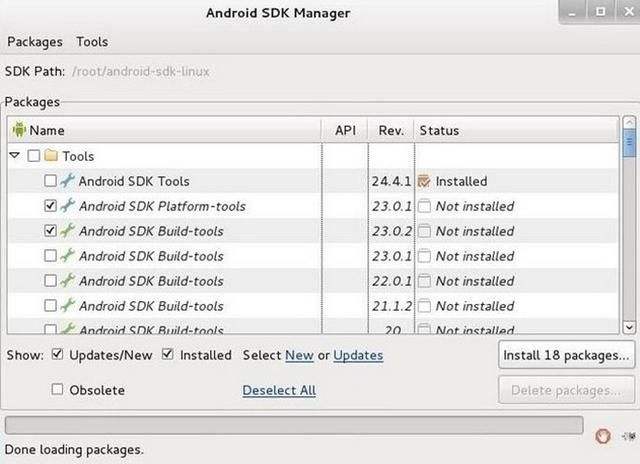This screenshot has height=464, width=640.
Task: Click 'Done loading packages.' status text
Action: click(x=74, y=450)
